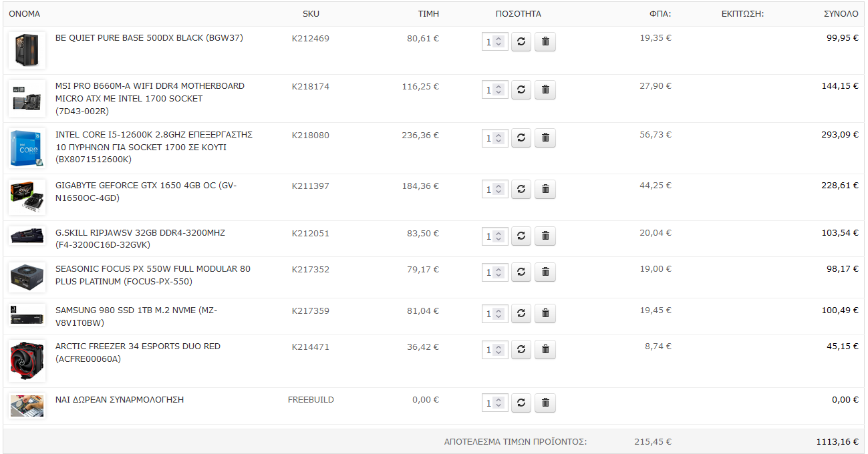Click Gigabyte GTX 1650 graphics card thumbnail
Viewport: 868px width, 454px height.
[27, 197]
